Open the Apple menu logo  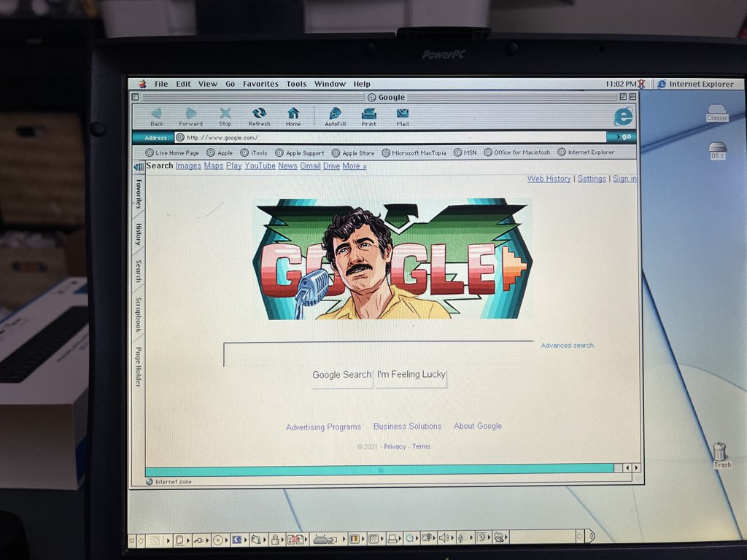click(142, 84)
